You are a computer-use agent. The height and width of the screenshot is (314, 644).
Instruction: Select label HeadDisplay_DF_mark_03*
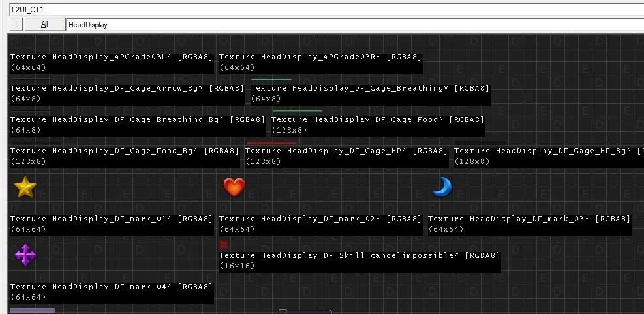pyautogui.click(x=529, y=219)
